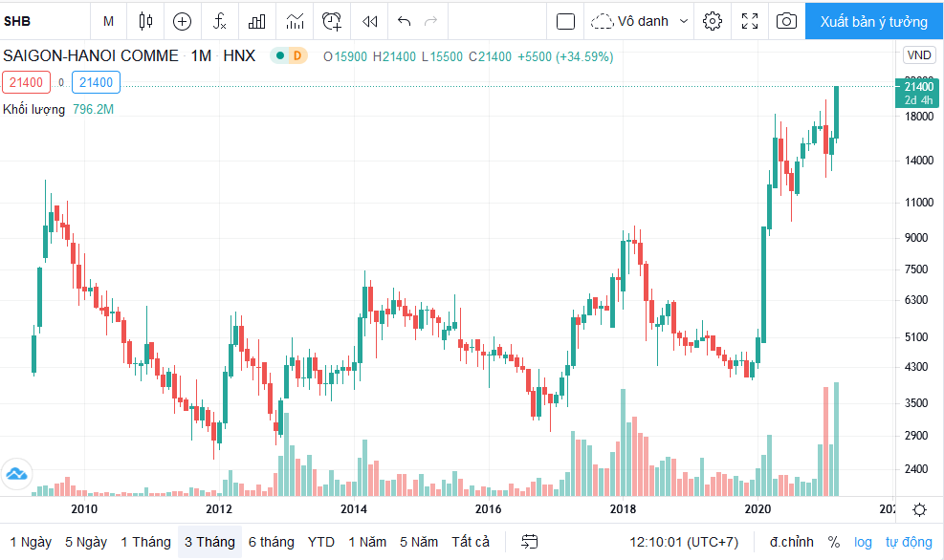Click the Xuất bản ý tưởng button

coord(873,22)
